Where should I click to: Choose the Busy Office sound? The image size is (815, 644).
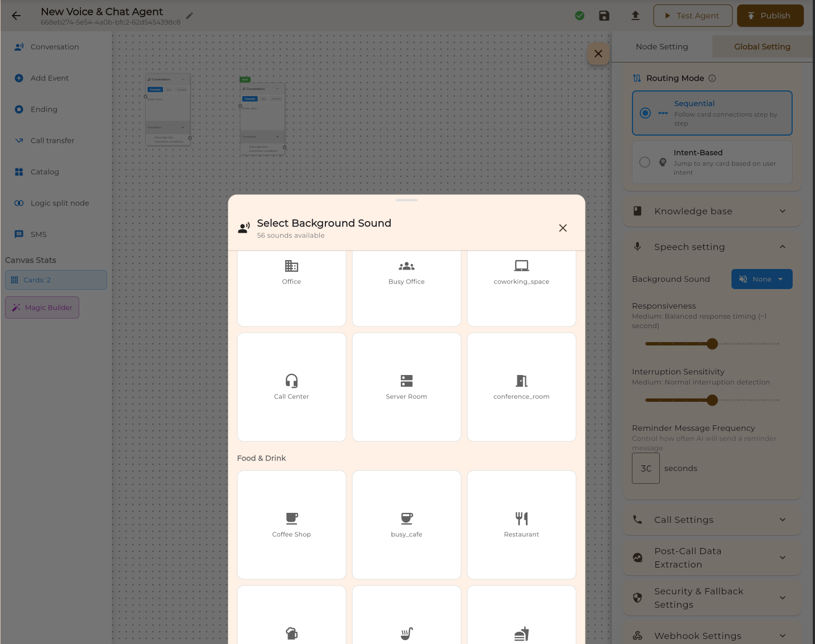point(406,288)
